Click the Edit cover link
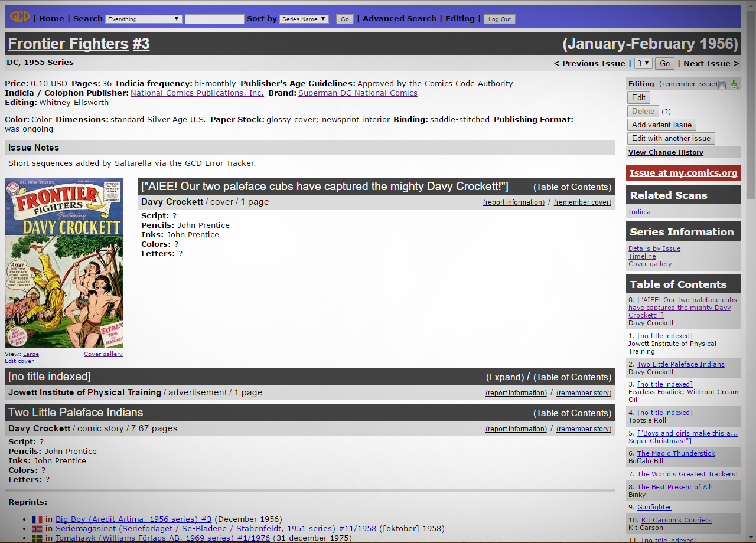Viewport: 756px width, 543px height. pyautogui.click(x=19, y=361)
